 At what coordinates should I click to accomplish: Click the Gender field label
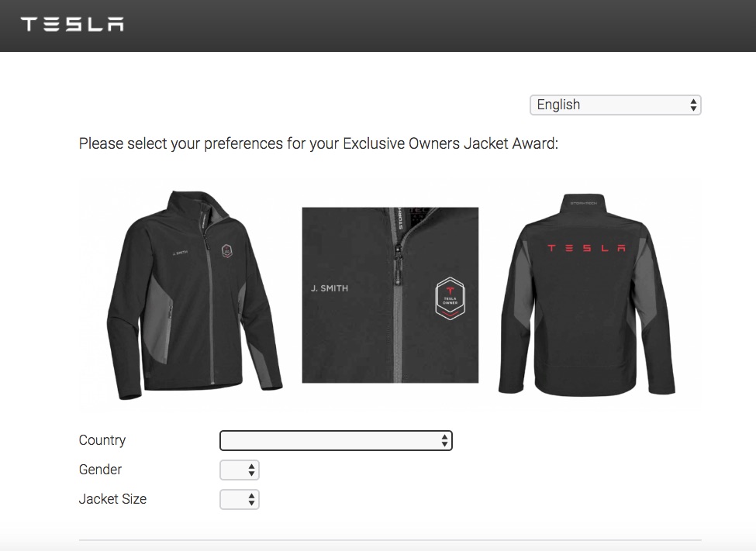tap(100, 470)
